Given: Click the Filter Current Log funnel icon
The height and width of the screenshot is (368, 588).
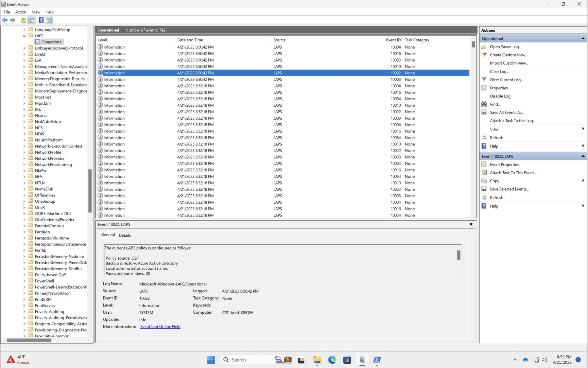Looking at the screenshot, I should (484, 80).
